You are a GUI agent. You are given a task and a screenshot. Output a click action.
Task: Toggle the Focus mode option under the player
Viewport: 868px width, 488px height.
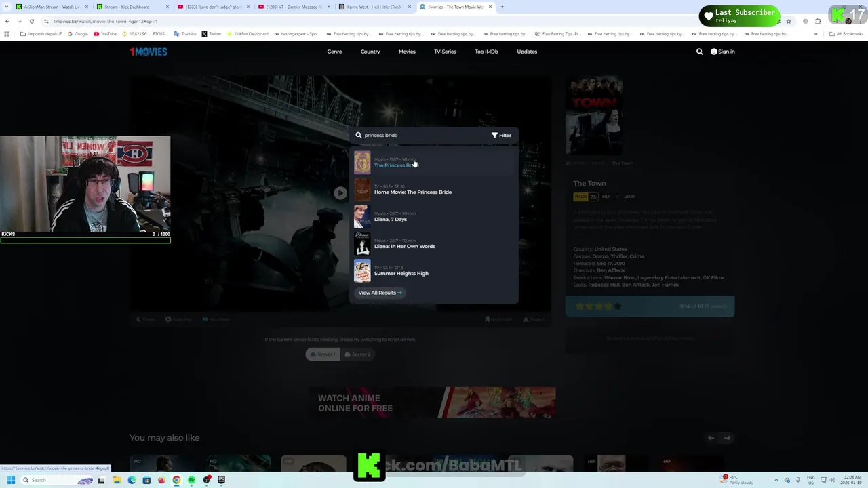(x=146, y=319)
